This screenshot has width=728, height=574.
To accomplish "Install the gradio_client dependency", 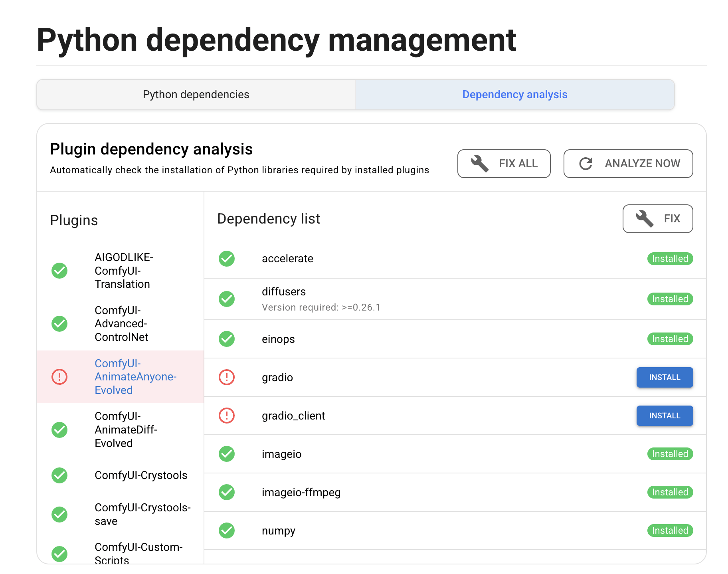I will pyautogui.click(x=665, y=416).
